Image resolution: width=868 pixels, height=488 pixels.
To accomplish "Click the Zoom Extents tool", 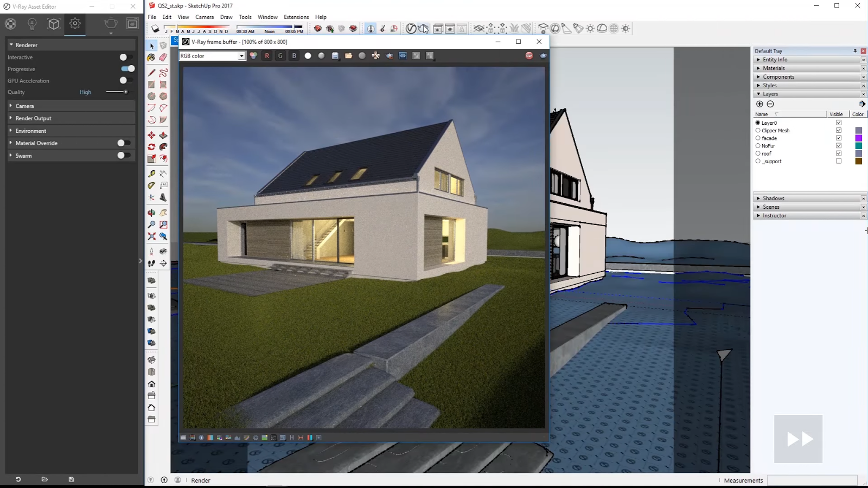I will click(151, 236).
